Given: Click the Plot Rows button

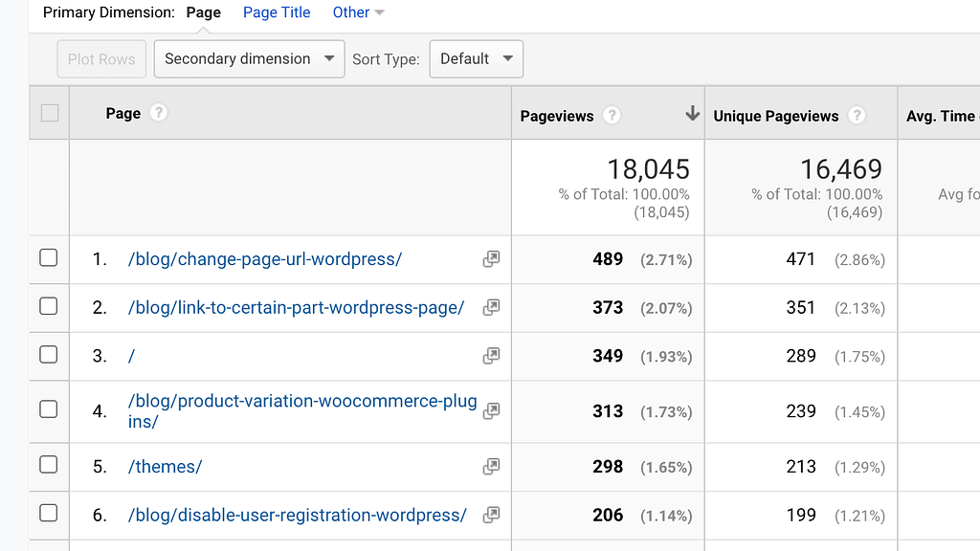Looking at the screenshot, I should tap(101, 58).
